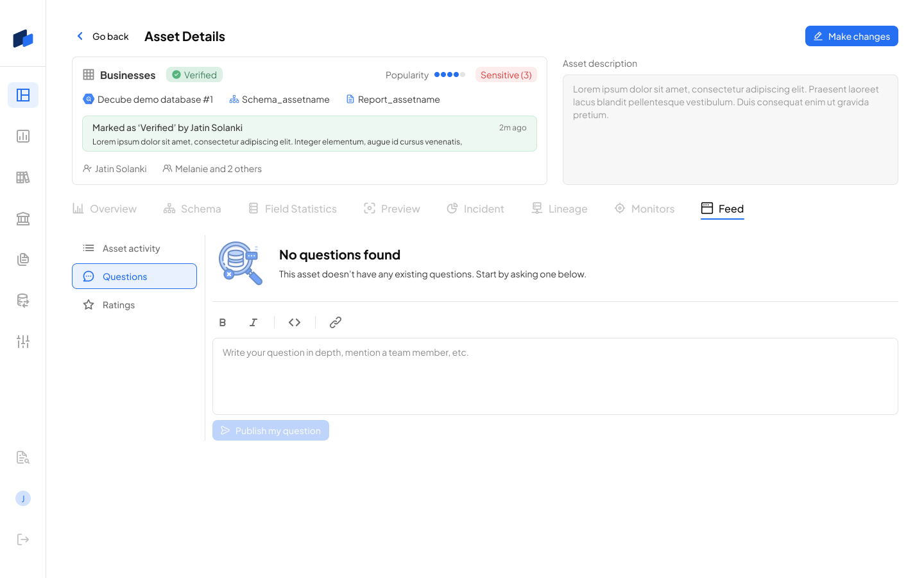924x578 pixels.
Task: Open the catalog layout sidebar icon
Action: point(23,95)
